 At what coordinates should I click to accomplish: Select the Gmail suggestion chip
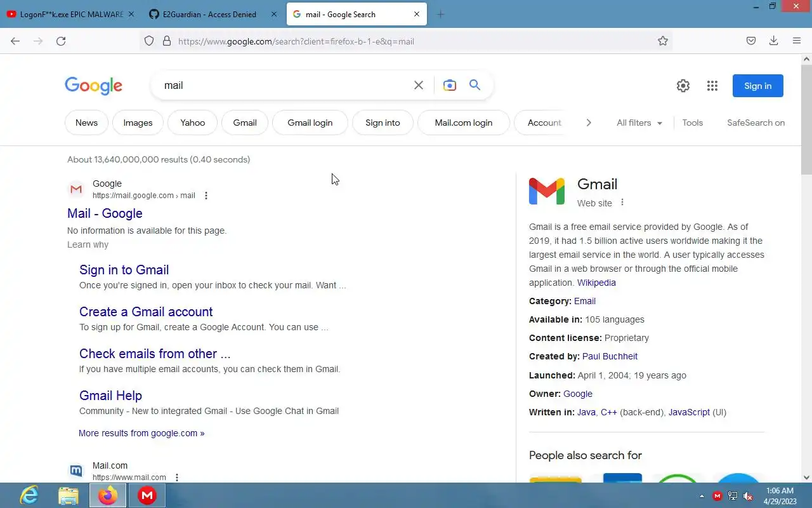click(245, 123)
